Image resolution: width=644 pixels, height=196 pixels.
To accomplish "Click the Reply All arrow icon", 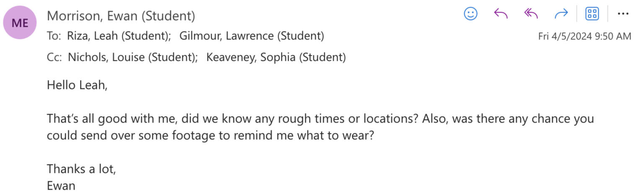I will tap(531, 14).
